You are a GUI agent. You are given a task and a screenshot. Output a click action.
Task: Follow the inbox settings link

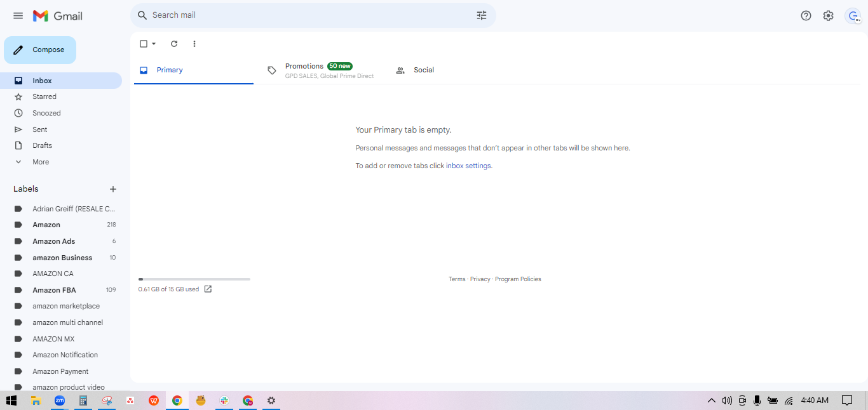point(468,166)
